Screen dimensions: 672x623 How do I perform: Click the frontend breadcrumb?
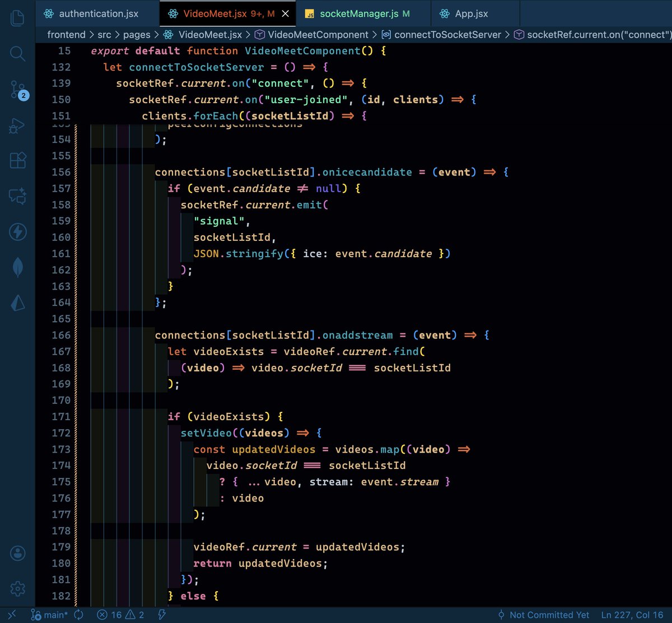tap(66, 35)
